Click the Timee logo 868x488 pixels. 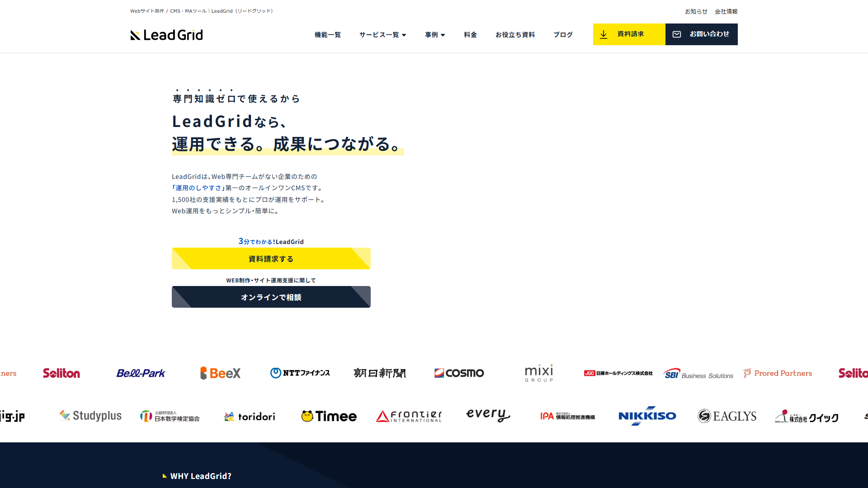[329, 416]
